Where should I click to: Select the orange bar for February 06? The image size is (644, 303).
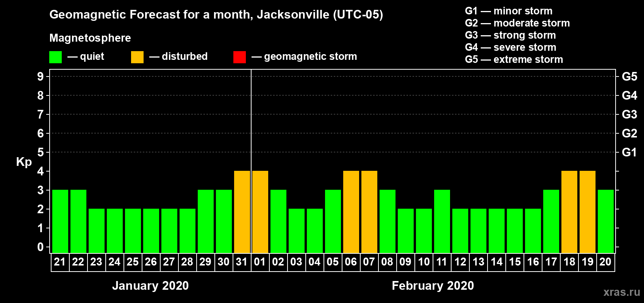coord(351,212)
